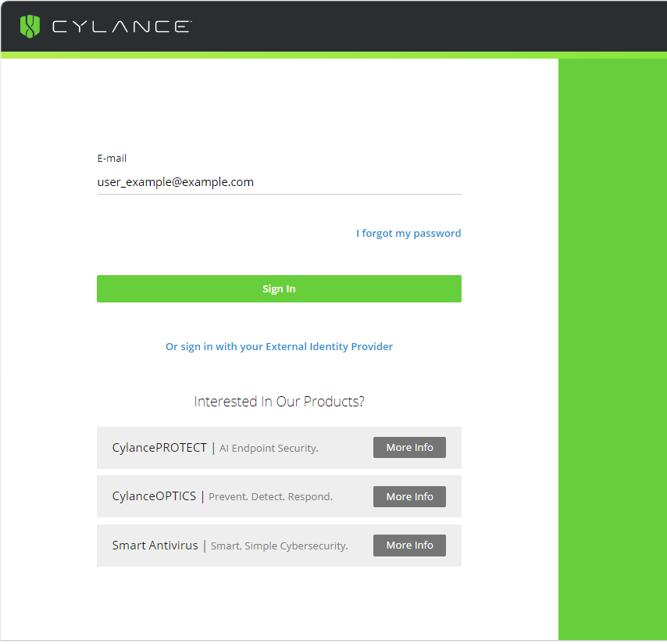Select the 'CylanceOPTICS' product name
The height and width of the screenshot is (644, 667).
tap(154, 496)
